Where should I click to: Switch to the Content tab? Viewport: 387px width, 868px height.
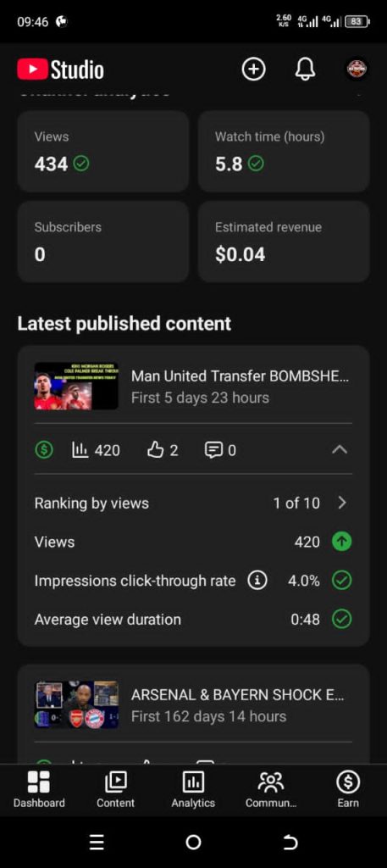(x=115, y=789)
